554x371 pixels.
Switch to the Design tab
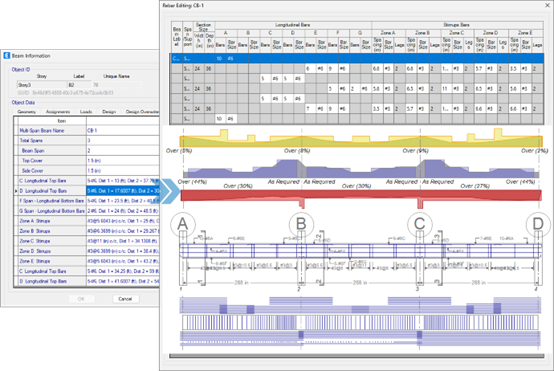tap(109, 112)
